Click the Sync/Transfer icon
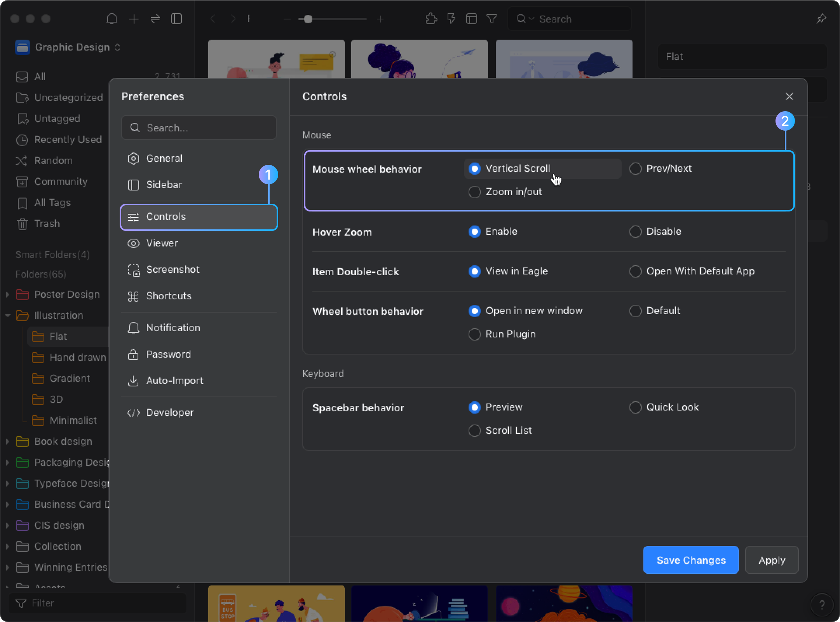Screen dimensions: 840x622 pos(155,18)
